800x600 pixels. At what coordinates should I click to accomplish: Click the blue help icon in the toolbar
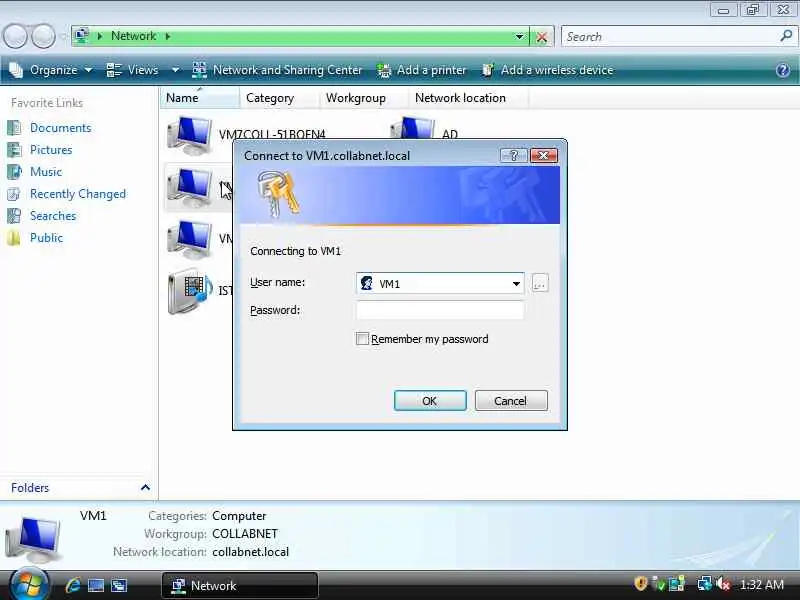click(x=783, y=70)
